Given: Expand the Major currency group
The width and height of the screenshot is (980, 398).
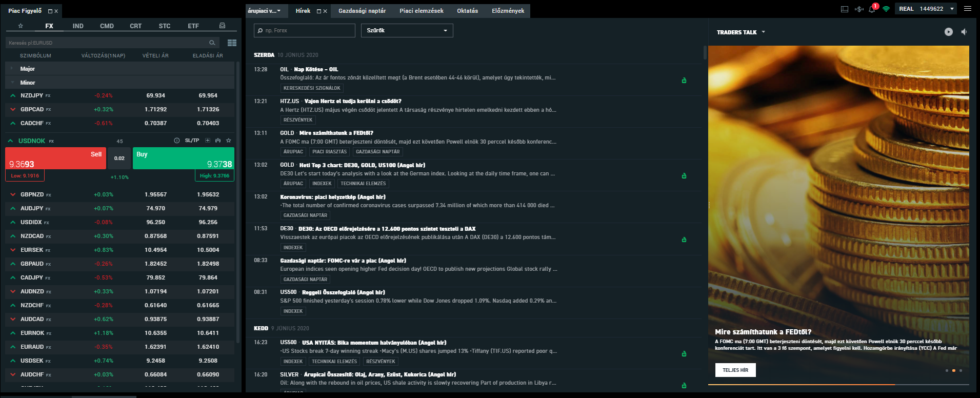Looking at the screenshot, I should pos(119,69).
